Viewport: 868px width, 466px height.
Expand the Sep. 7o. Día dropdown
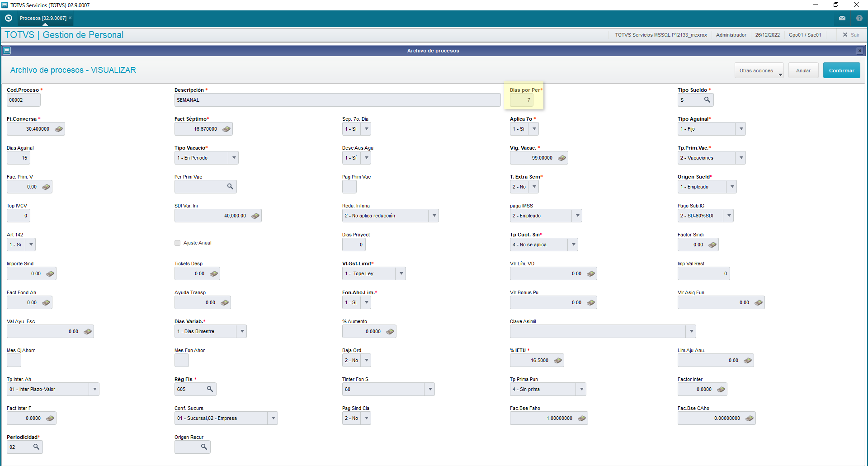pos(366,129)
